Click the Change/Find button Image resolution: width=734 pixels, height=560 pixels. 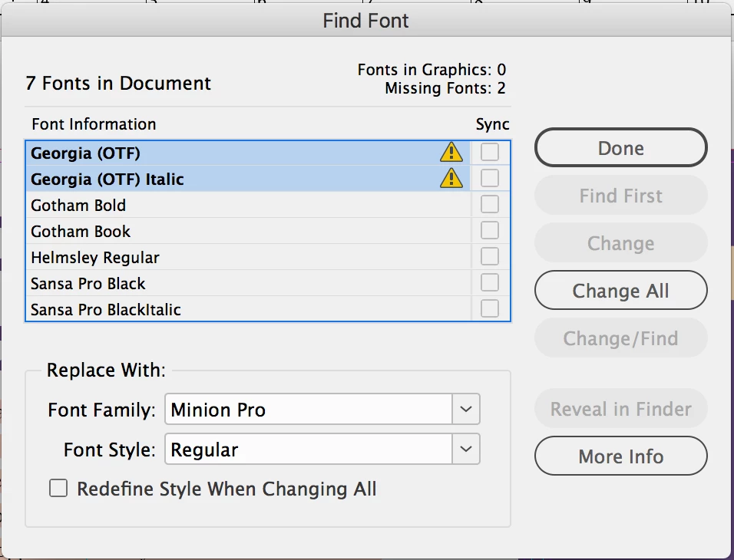(620, 338)
